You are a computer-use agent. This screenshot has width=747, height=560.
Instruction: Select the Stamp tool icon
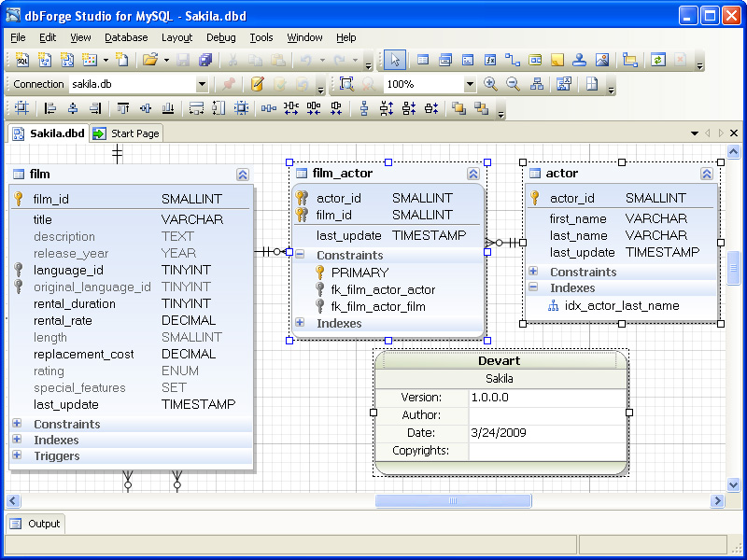point(579,60)
